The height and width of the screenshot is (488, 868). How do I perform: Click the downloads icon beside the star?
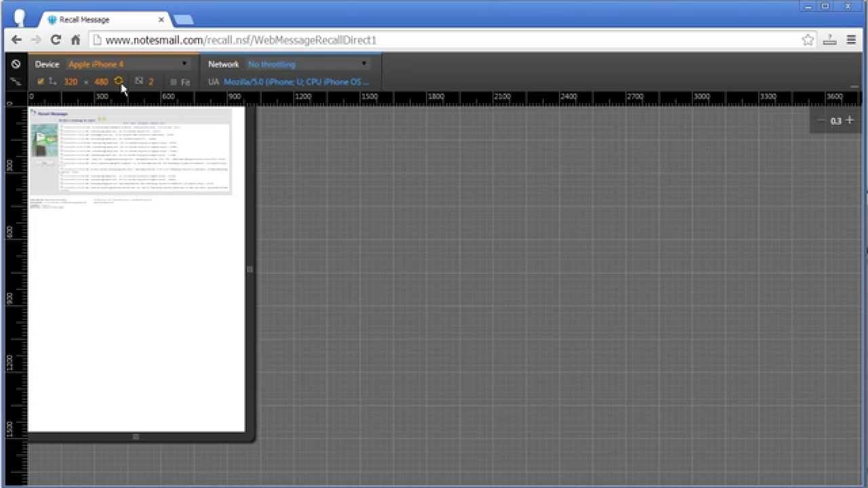829,40
